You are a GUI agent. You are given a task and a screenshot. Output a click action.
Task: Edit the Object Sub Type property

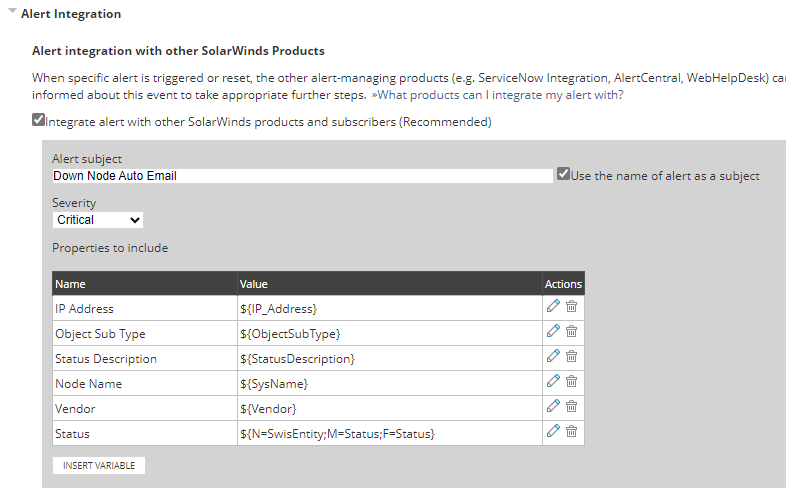pos(553,331)
